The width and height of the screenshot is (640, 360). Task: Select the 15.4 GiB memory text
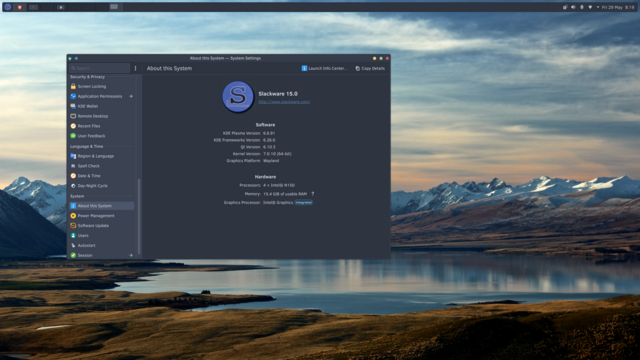point(285,194)
